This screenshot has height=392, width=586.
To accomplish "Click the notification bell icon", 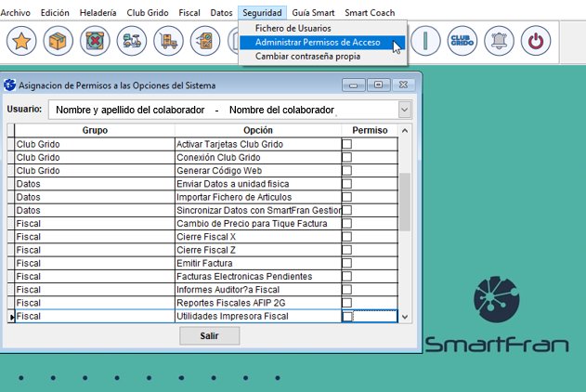I will click(499, 42).
